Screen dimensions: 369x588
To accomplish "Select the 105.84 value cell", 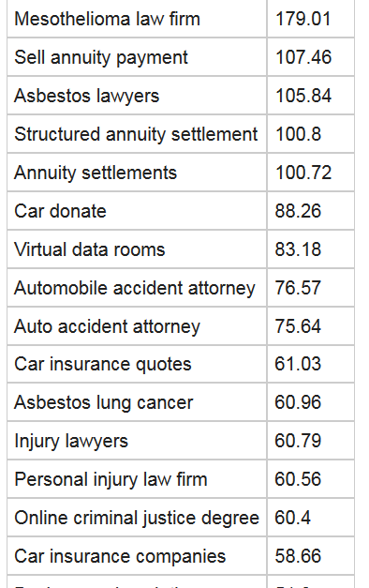I will point(311,96).
